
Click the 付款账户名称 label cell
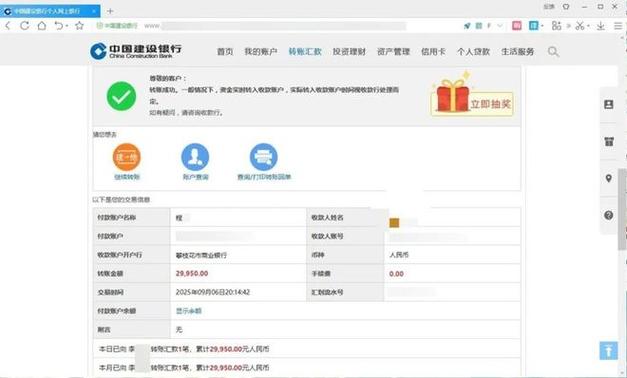pyautogui.click(x=132, y=218)
